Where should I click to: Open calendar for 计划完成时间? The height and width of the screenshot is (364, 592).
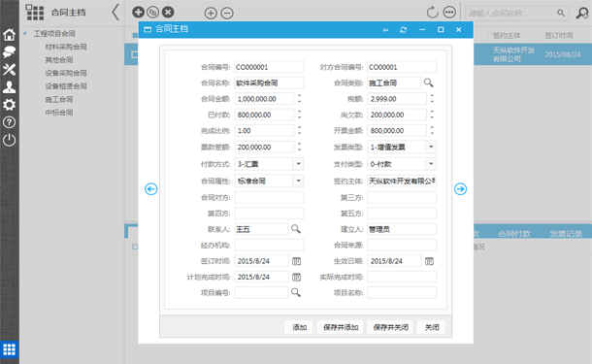pos(296,278)
